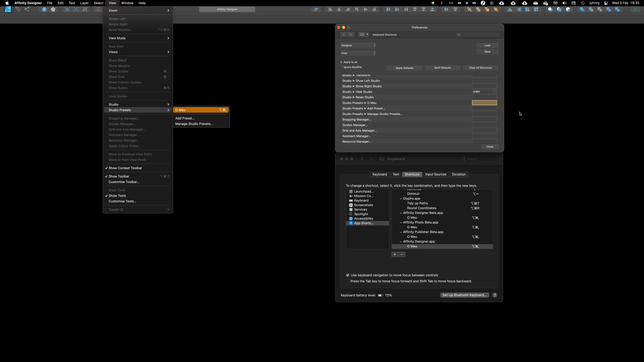Switch to the Dictation tab
The height and width of the screenshot is (362, 644).
pos(459,174)
